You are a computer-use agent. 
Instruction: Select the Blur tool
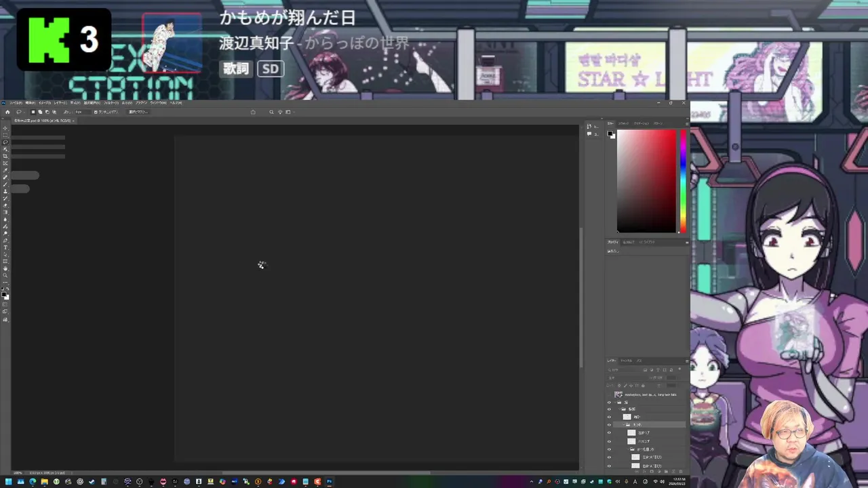coord(5,219)
